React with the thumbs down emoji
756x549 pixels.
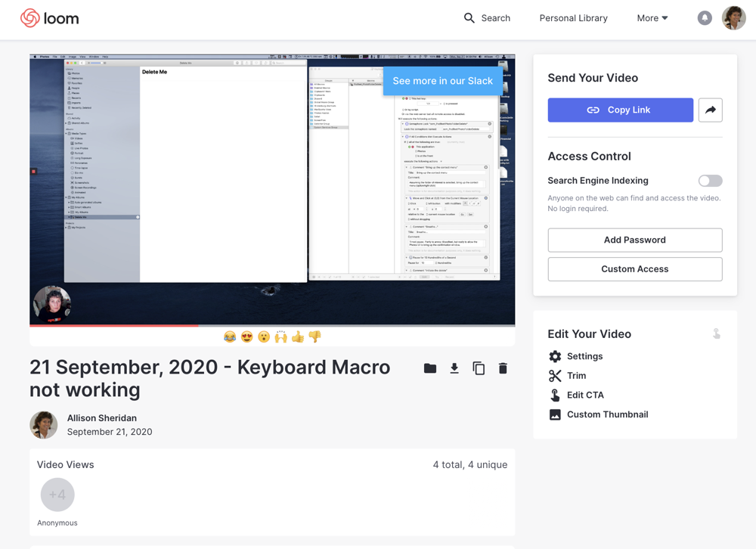pos(314,337)
